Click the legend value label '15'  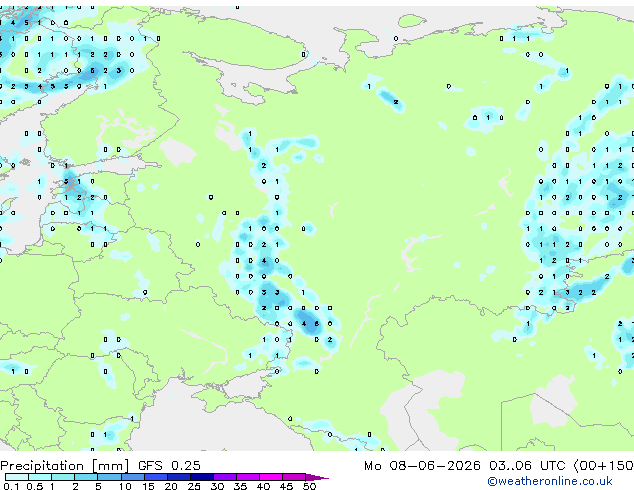click(148, 486)
